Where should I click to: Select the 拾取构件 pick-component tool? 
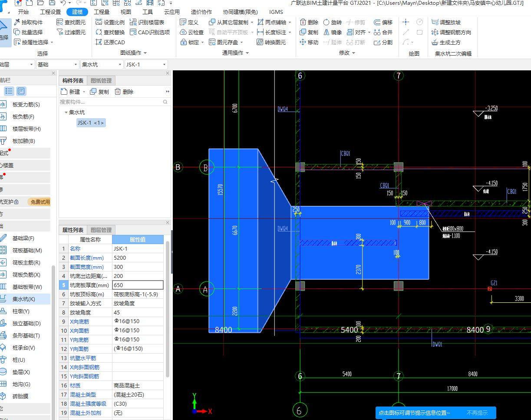[x=28, y=22]
